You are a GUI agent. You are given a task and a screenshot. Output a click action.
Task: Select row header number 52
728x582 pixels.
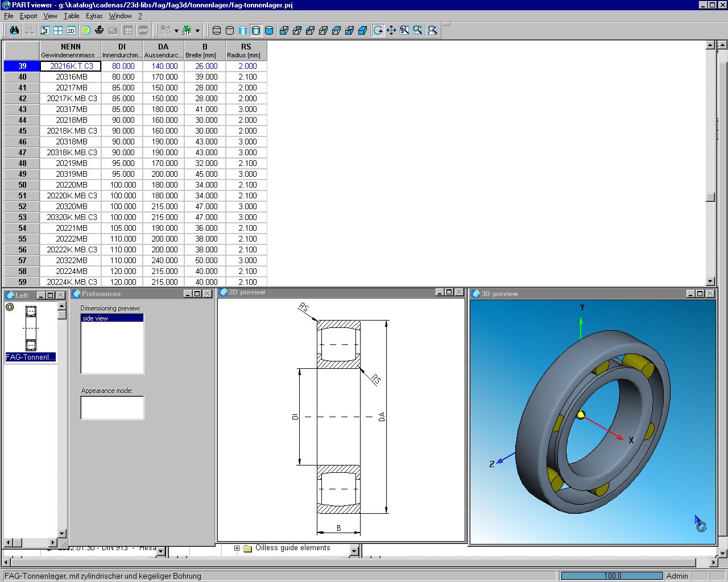click(22, 206)
